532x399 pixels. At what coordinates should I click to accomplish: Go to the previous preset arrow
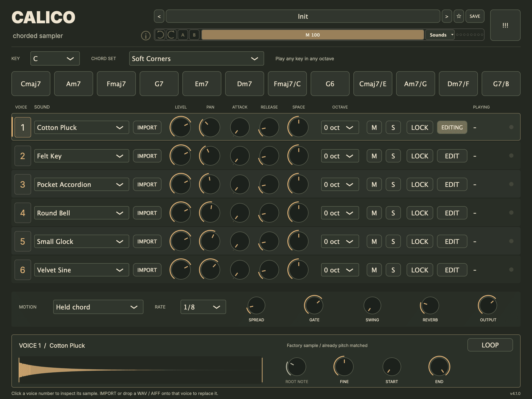(x=159, y=16)
